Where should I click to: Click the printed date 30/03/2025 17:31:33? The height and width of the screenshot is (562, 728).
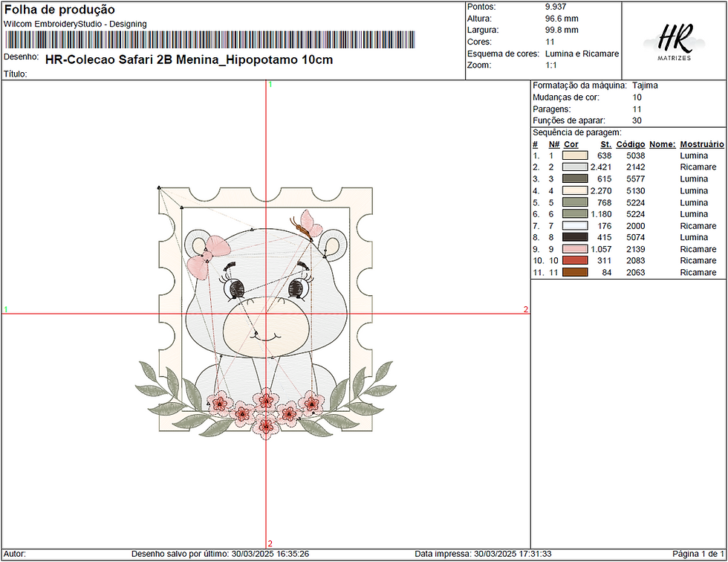click(x=513, y=554)
